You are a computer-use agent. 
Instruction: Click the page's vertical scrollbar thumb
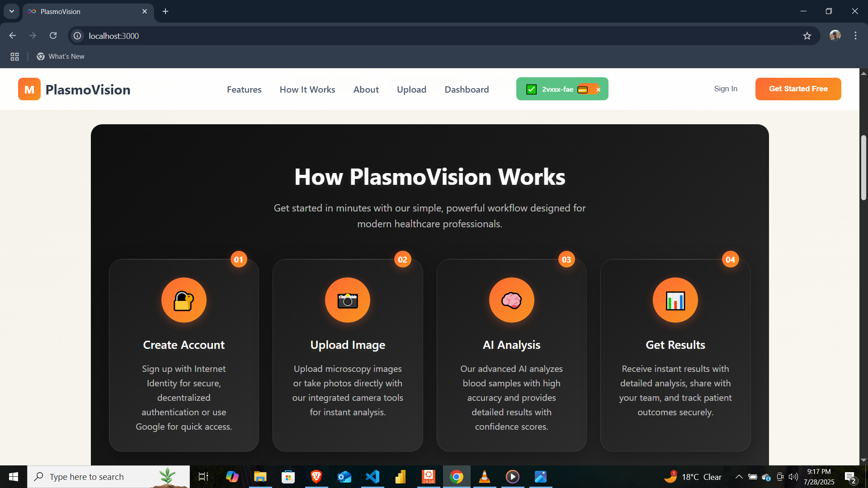point(863,167)
